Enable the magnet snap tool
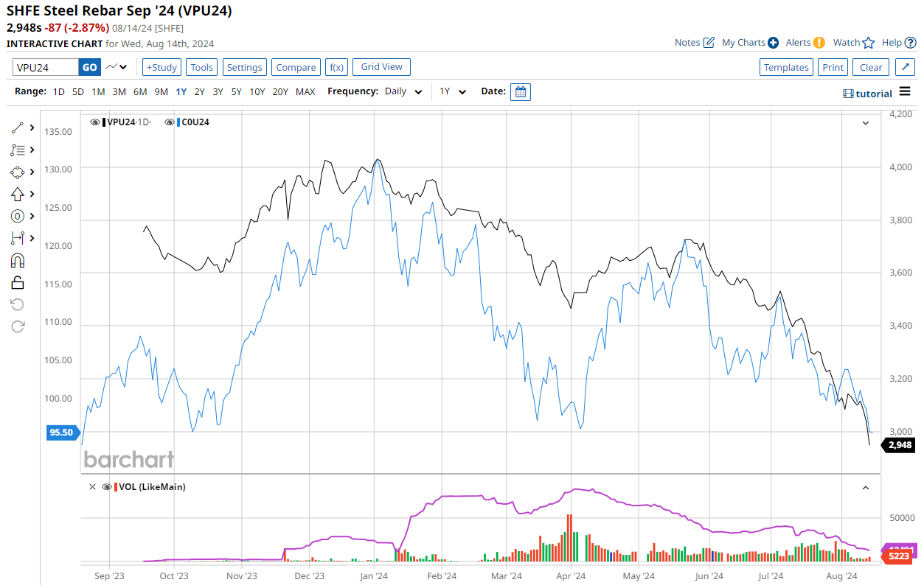Screen dimensions: 924x588 pos(18,260)
